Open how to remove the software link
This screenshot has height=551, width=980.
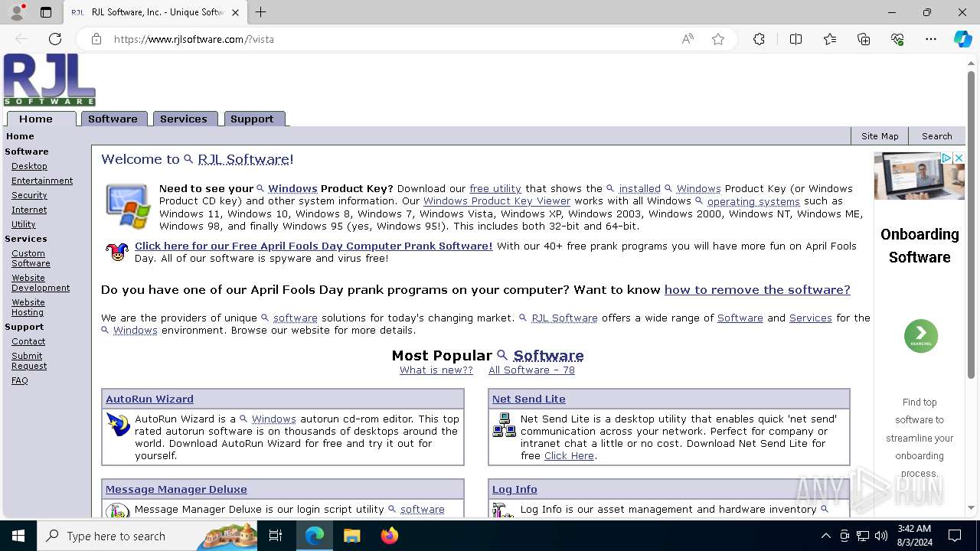[757, 290]
